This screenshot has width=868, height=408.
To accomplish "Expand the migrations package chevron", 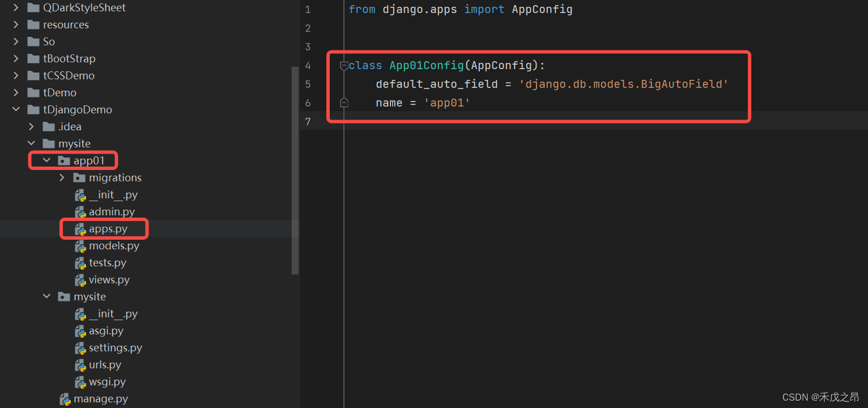I will tap(62, 178).
